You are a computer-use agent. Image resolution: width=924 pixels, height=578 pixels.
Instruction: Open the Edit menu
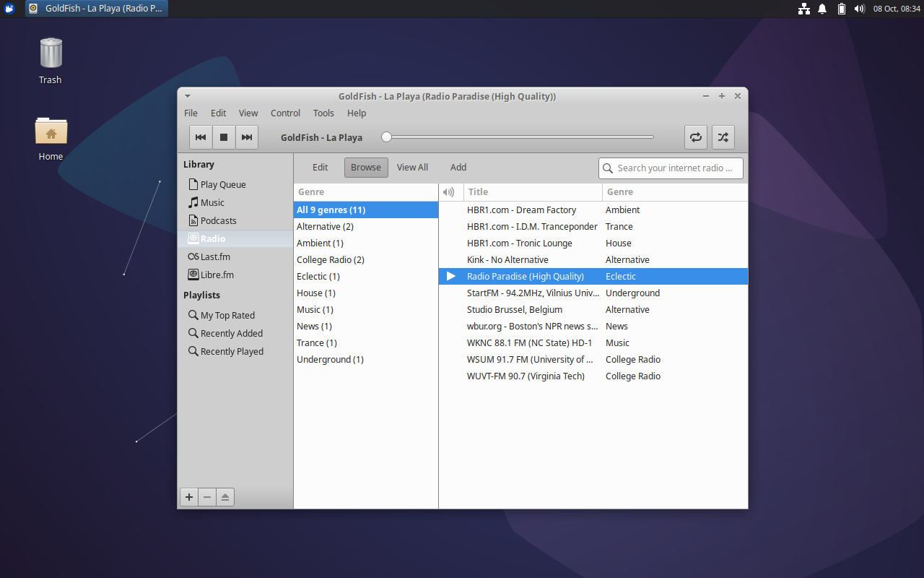[x=218, y=113]
